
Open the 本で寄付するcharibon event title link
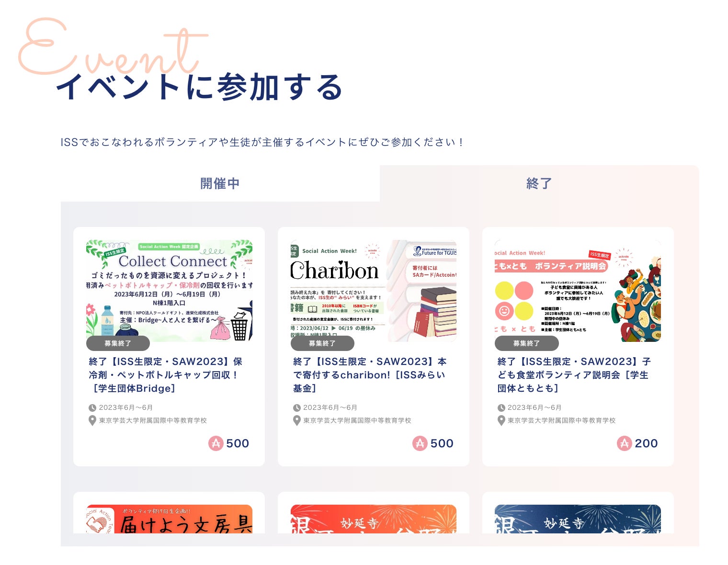370,375
